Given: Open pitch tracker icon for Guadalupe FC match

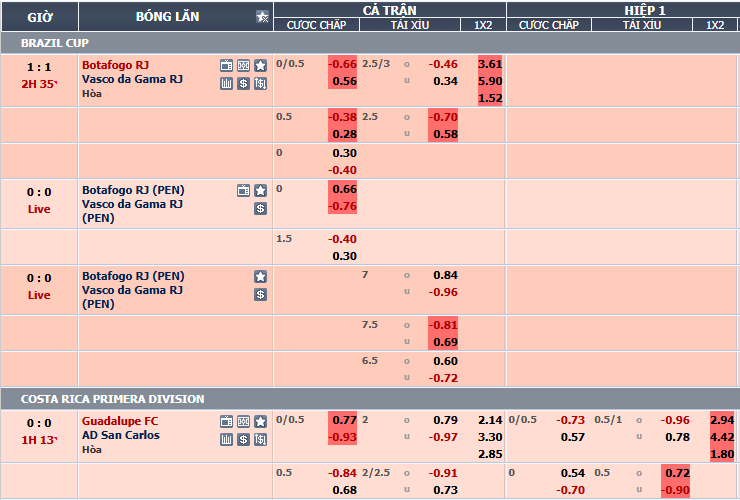Looking at the screenshot, I should 244,422.
